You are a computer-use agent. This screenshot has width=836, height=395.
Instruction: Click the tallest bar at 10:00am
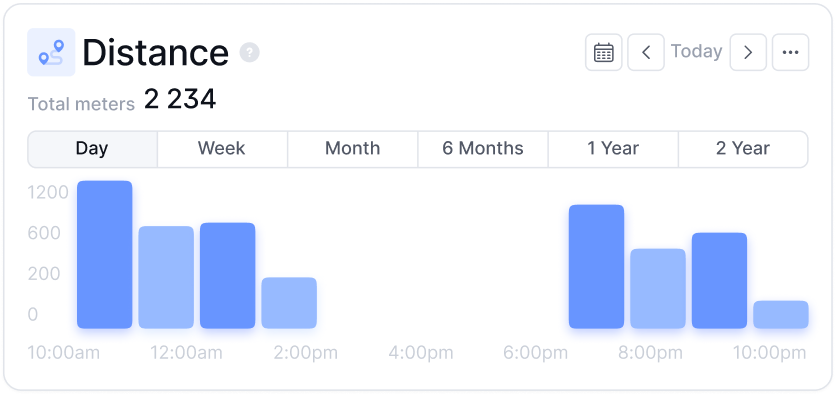click(x=104, y=254)
